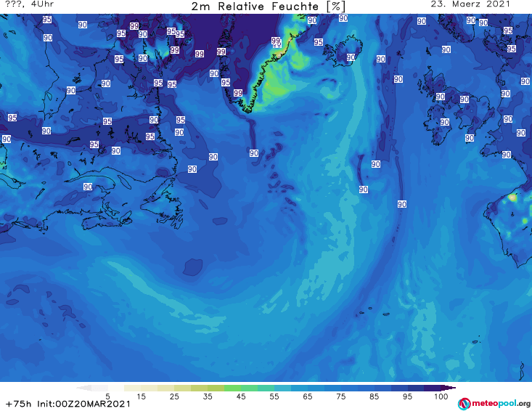Click the legend tick label '15'

[141, 396]
